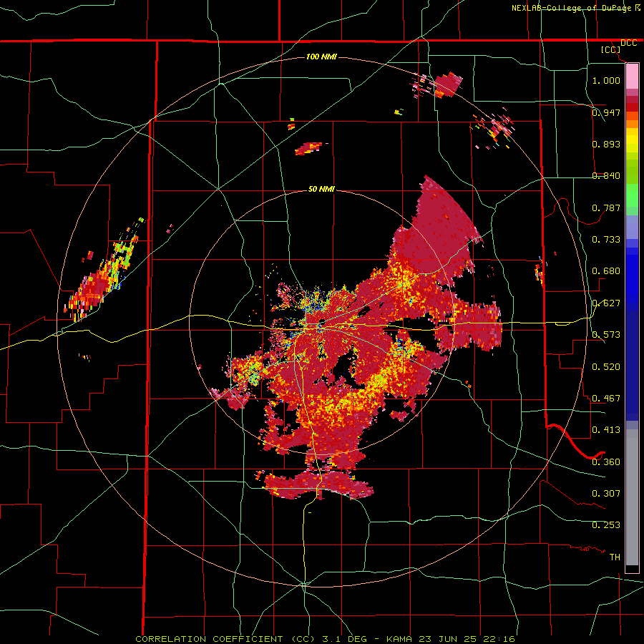The height and width of the screenshot is (644, 644).
Task: Click the 0.573 legend value
Action: click(x=606, y=335)
